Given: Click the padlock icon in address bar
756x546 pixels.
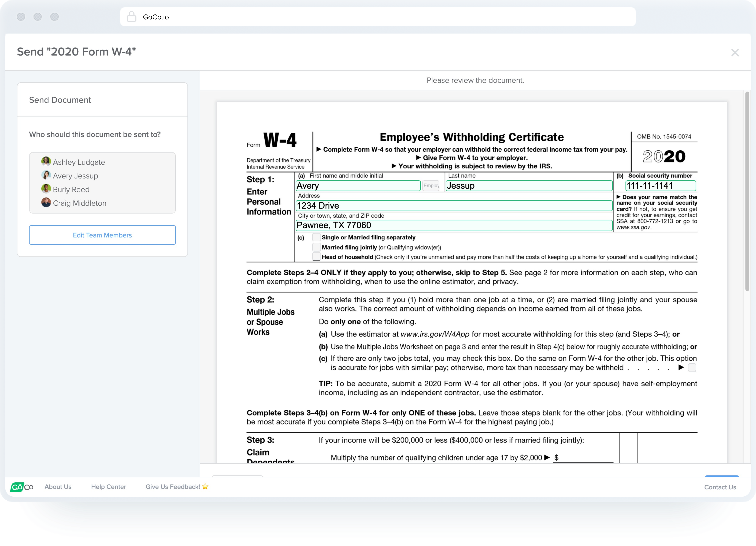Looking at the screenshot, I should 132,17.
